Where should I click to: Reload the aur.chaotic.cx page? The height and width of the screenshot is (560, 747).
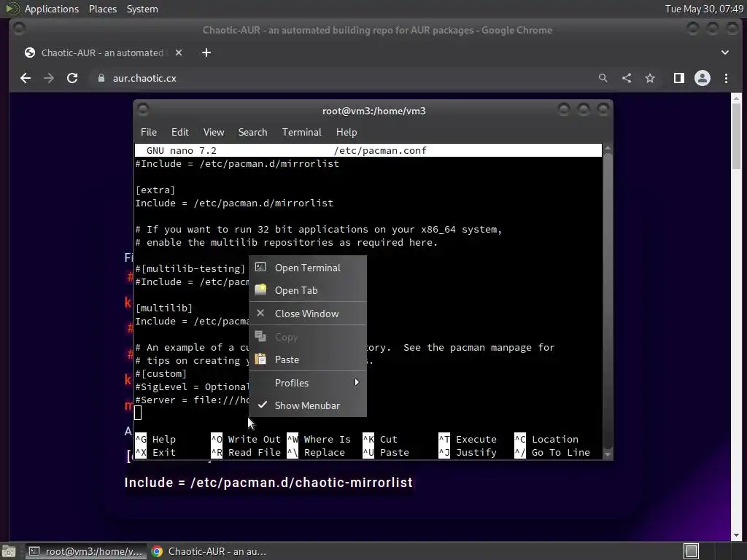click(x=72, y=78)
